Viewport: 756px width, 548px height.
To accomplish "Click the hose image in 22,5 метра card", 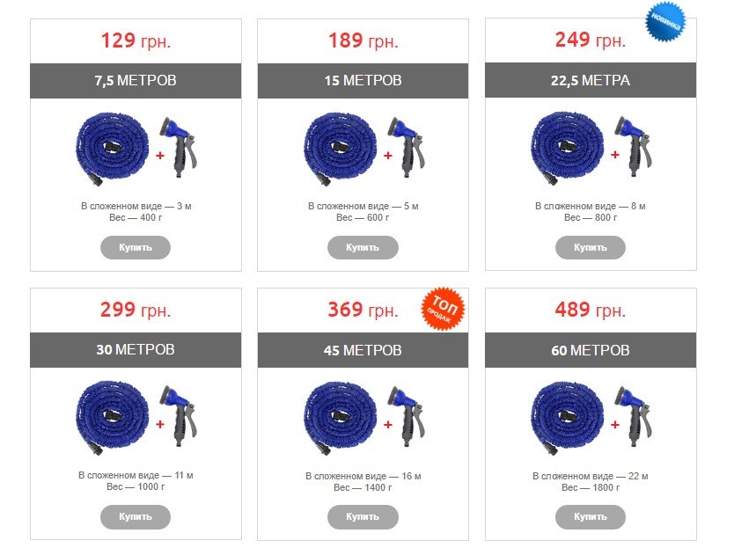I will 567,149.
